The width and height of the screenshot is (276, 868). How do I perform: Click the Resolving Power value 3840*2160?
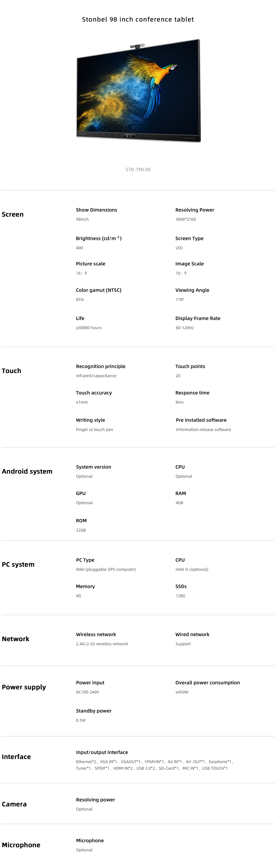click(185, 219)
